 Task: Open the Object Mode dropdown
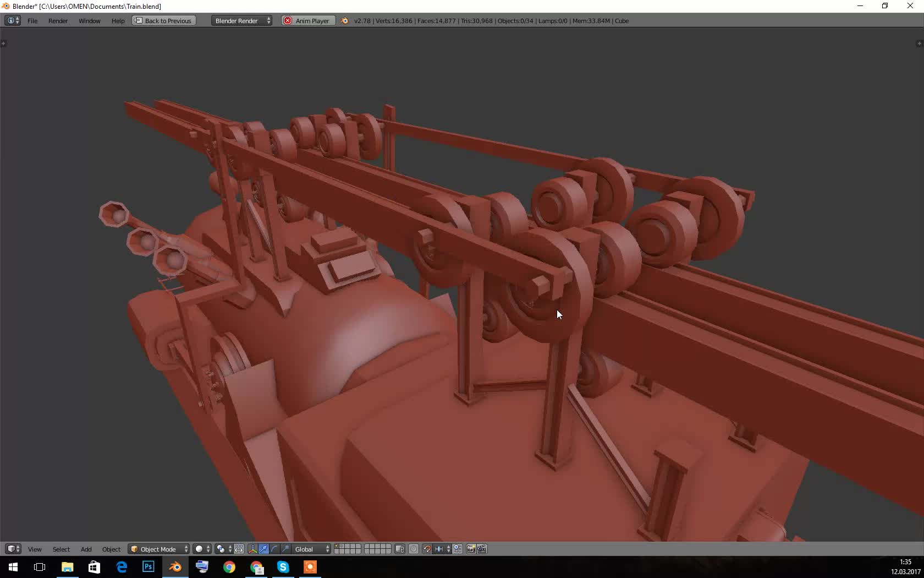158,549
